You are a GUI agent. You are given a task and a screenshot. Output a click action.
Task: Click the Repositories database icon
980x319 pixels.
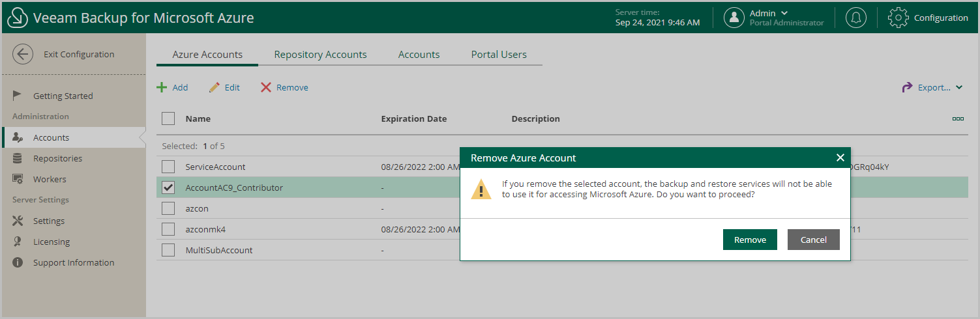(x=18, y=158)
